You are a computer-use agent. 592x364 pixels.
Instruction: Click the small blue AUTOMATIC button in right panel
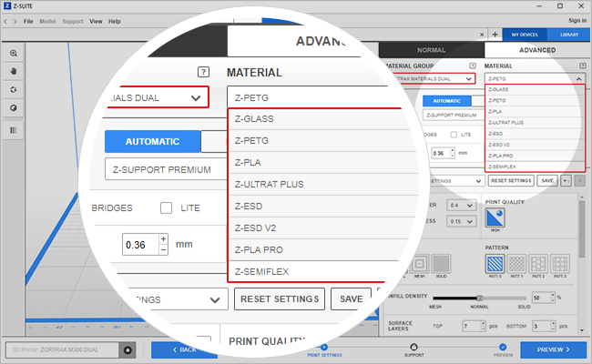(446, 101)
